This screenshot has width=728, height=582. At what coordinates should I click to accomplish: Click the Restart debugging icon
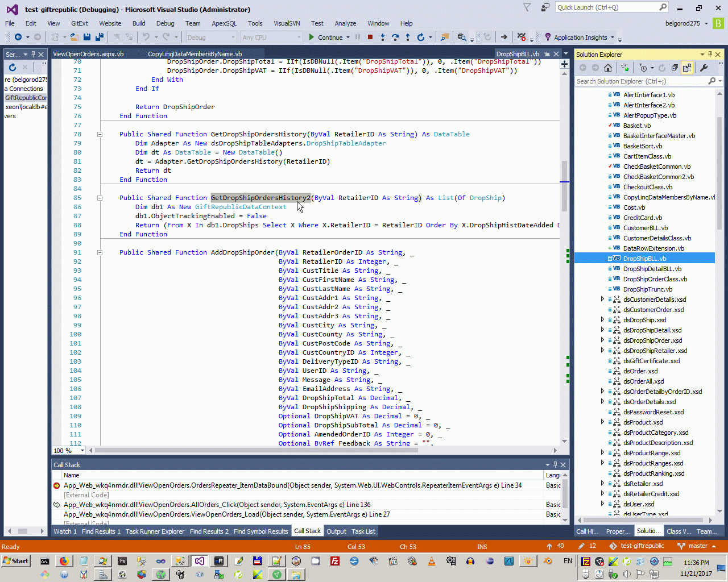point(421,38)
